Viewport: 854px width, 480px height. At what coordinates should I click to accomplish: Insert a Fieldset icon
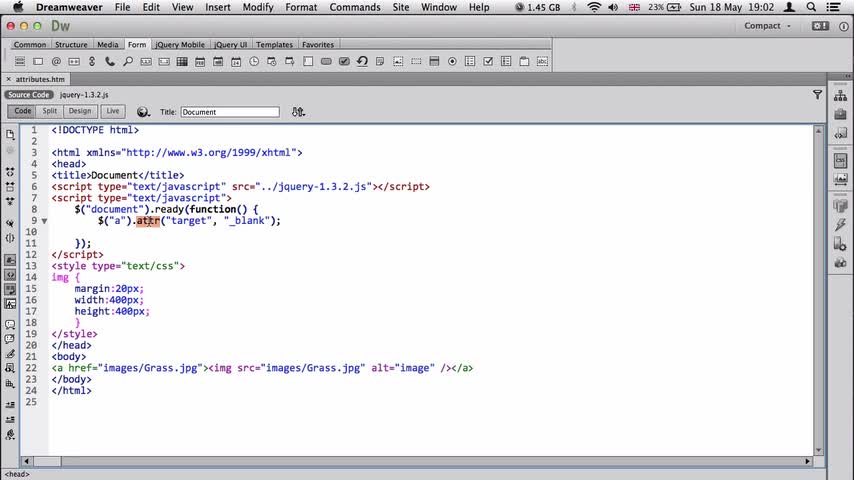[524, 62]
